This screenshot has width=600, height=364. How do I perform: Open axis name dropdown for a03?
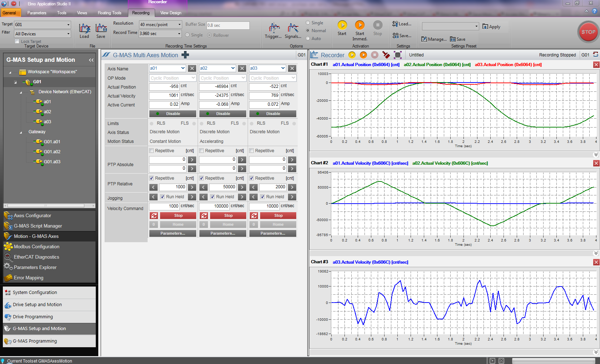point(283,68)
